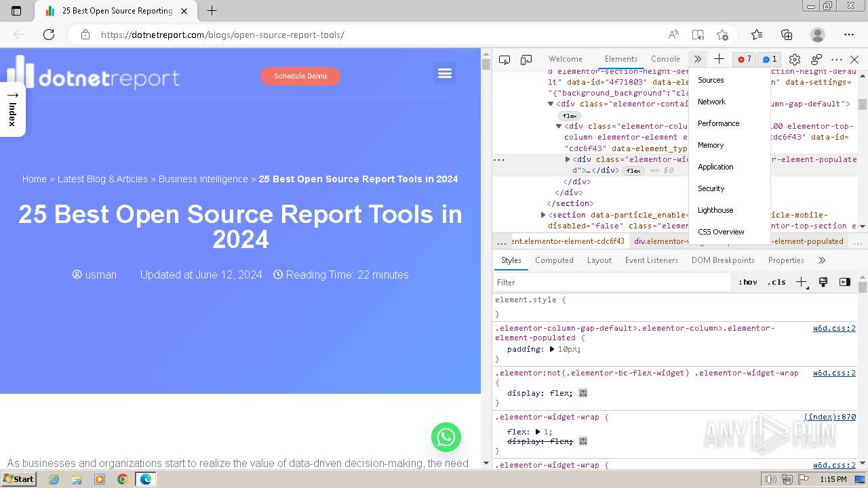Image resolution: width=868 pixels, height=488 pixels.
Task: Collapse the elementor-column div node
Action: pyautogui.click(x=559, y=126)
